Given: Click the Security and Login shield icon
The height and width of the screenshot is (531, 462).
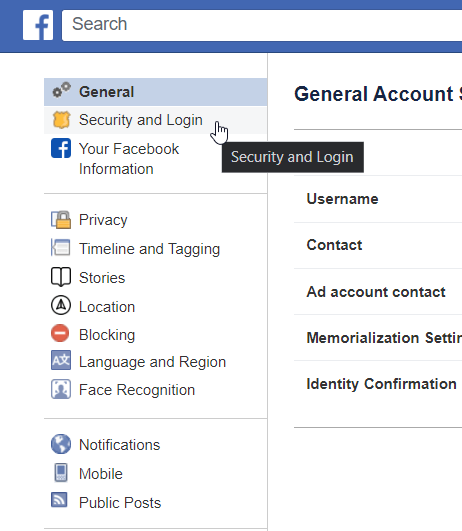Looking at the screenshot, I should click(61, 120).
